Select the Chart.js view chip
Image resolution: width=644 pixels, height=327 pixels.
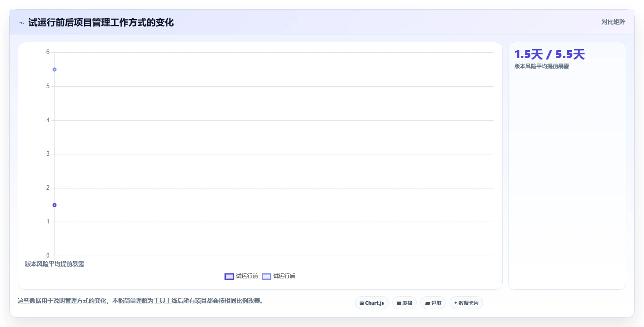(x=372, y=303)
